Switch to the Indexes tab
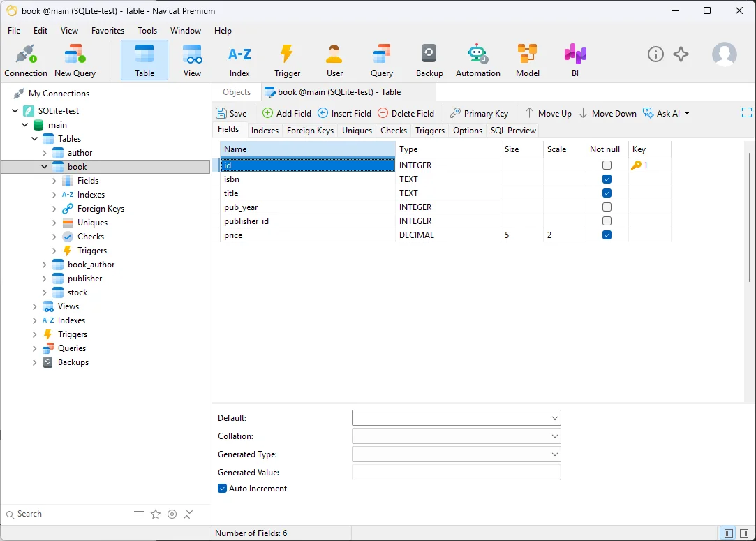Screen dimensions: 756x541 click(265, 130)
